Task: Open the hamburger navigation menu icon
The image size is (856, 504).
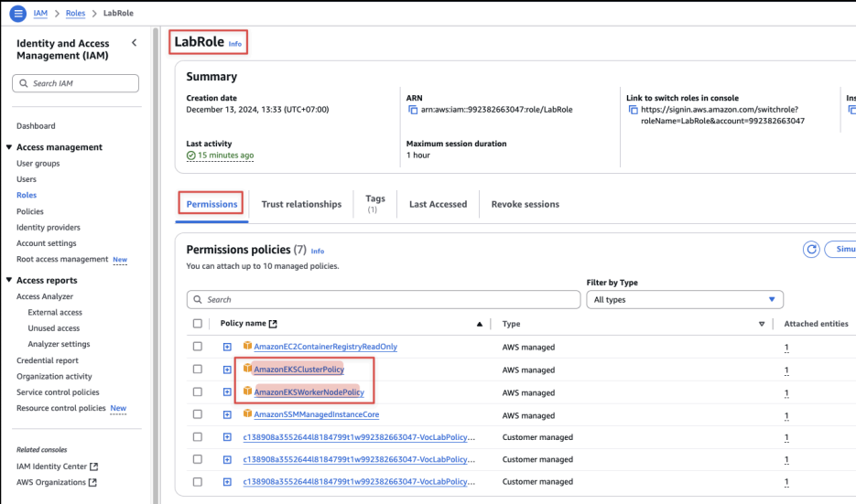Action: tap(18, 13)
